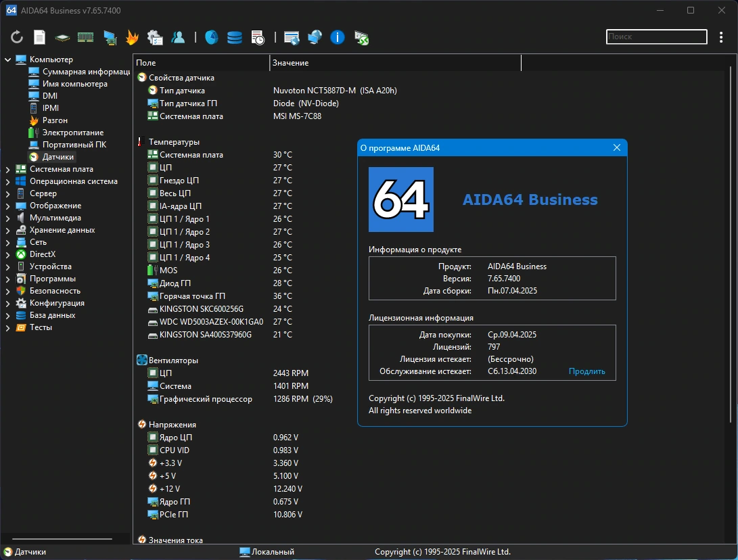
Task: Select Имя компьютера in the tree
Action: 68,84
